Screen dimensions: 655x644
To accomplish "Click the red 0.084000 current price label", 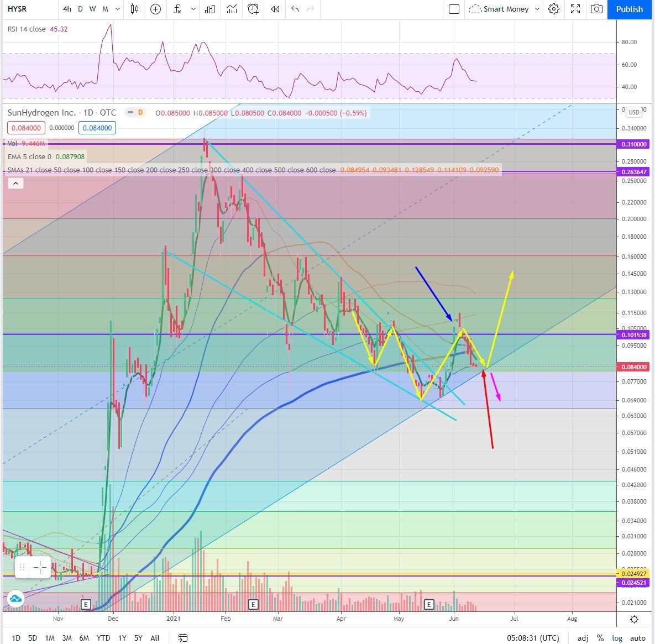I will 633,366.
